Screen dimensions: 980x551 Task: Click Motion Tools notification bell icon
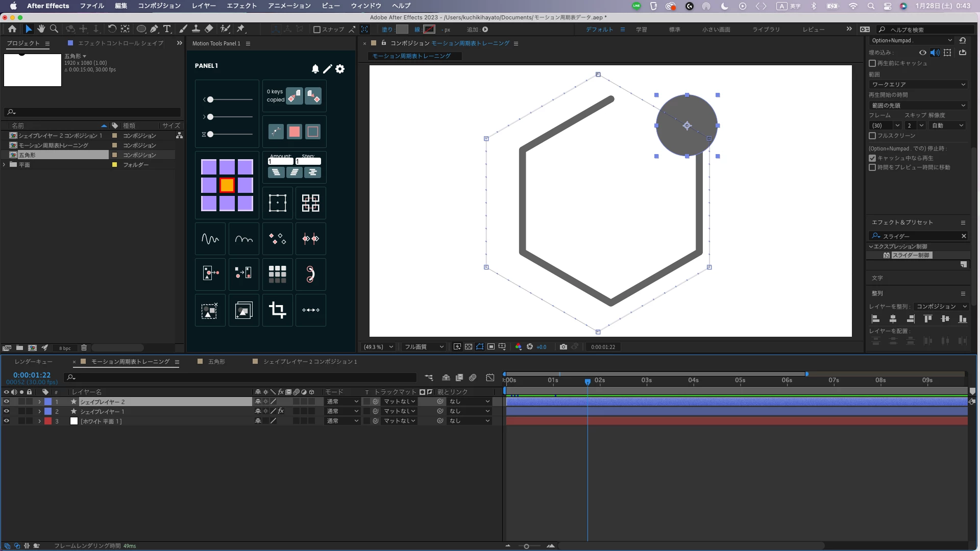(315, 69)
